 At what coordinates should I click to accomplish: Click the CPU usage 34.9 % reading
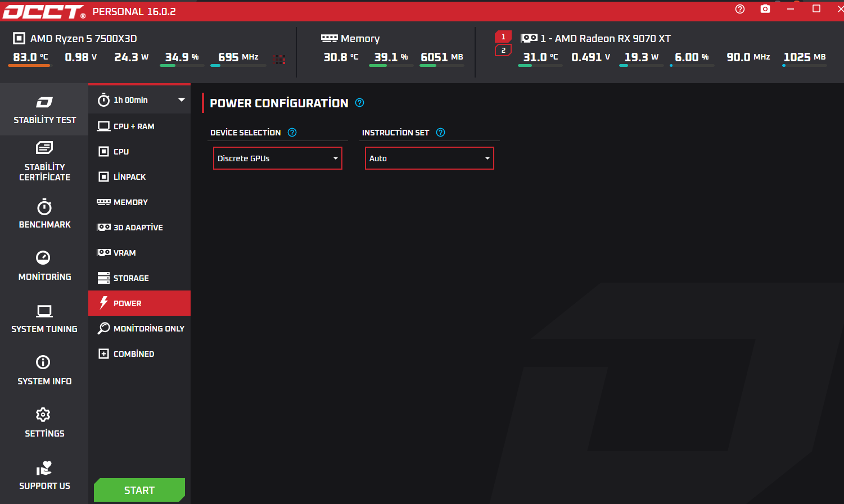pyautogui.click(x=182, y=57)
